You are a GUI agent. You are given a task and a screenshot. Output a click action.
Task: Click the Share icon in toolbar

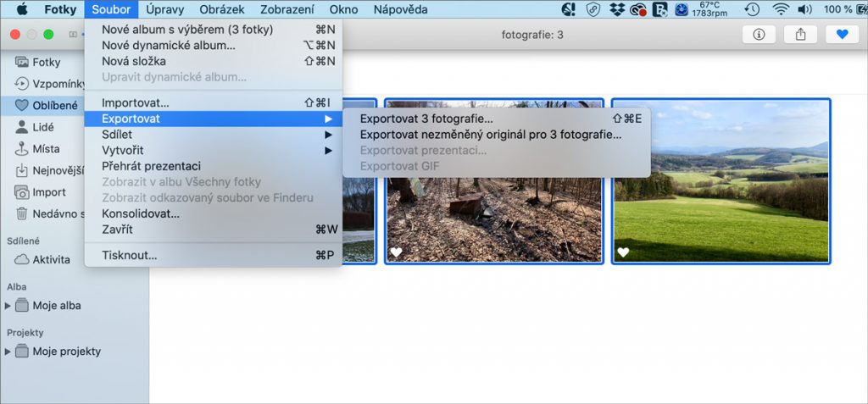pos(800,35)
